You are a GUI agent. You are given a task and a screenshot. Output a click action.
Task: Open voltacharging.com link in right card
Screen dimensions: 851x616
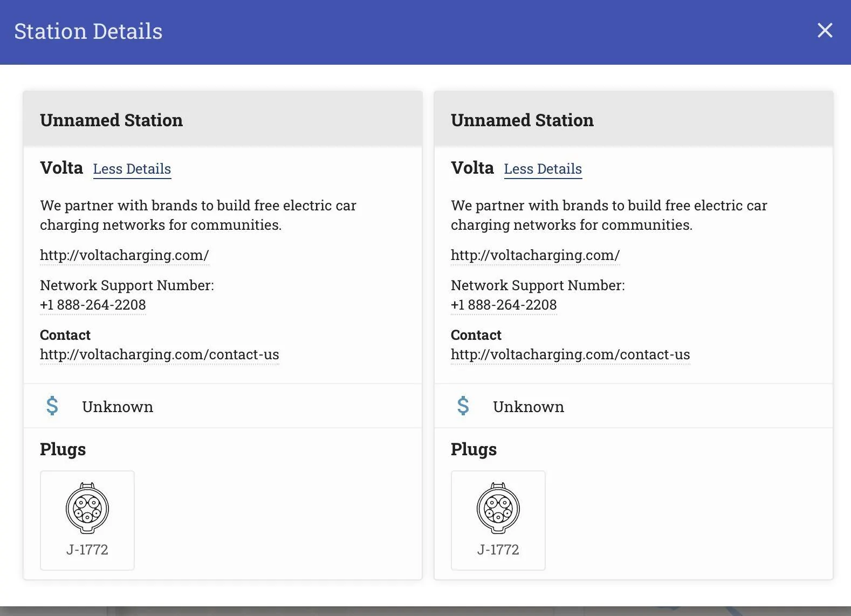(x=536, y=255)
